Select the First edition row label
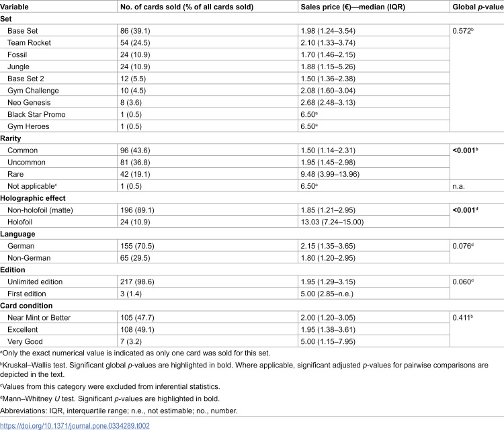The width and height of the screenshot is (504, 430). 27,294
